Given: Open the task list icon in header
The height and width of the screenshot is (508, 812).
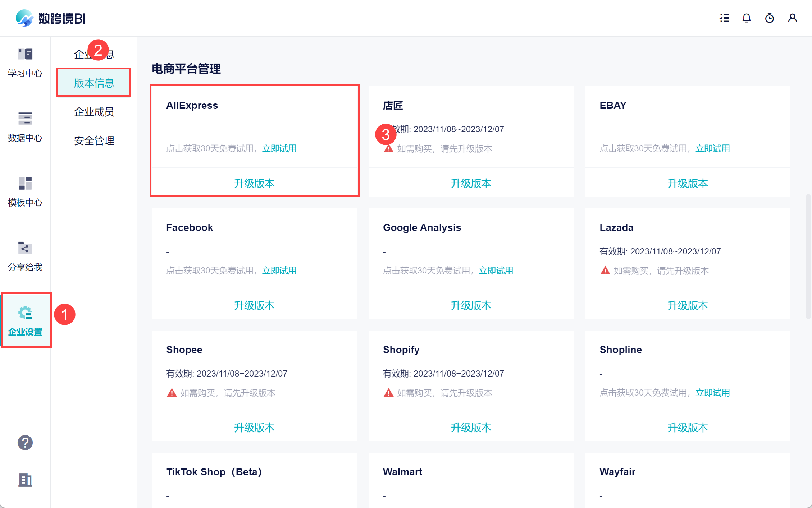Looking at the screenshot, I should 724,18.
